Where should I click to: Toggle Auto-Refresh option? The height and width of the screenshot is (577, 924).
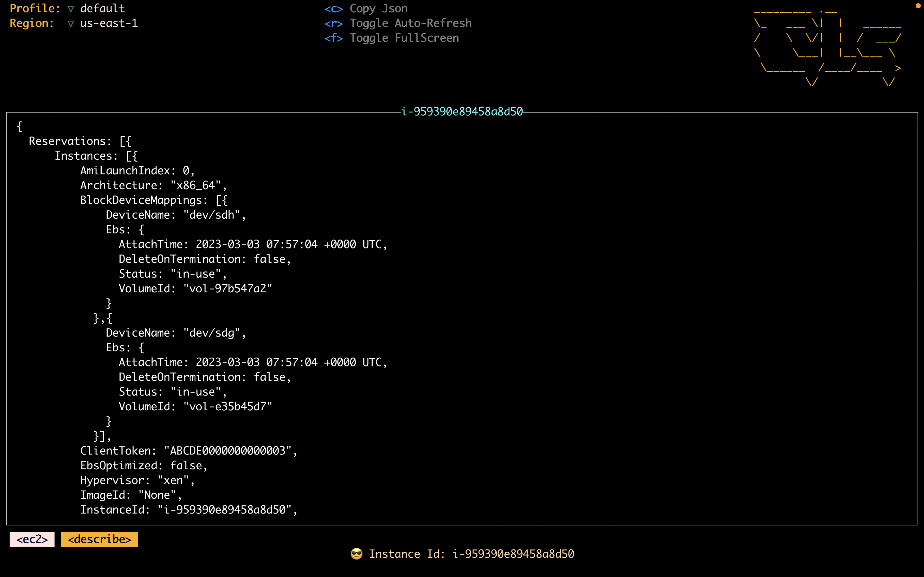pyautogui.click(x=410, y=23)
